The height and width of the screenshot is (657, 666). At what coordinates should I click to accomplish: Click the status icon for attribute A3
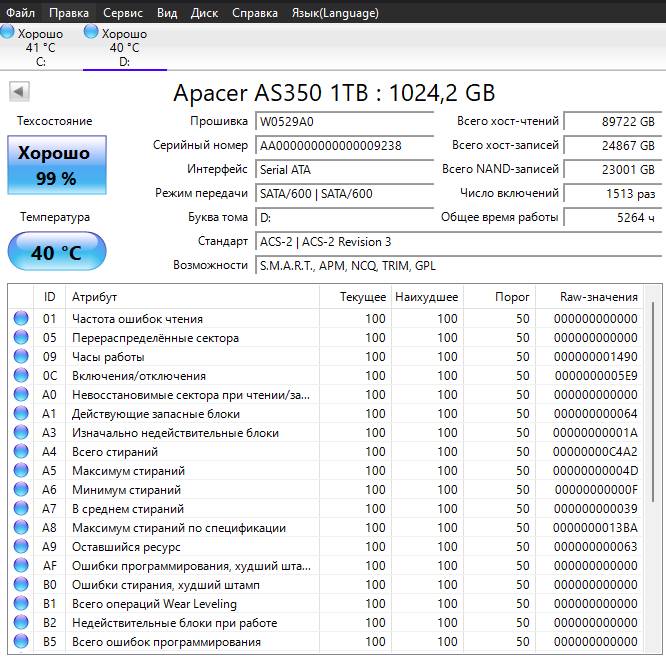click(21, 432)
